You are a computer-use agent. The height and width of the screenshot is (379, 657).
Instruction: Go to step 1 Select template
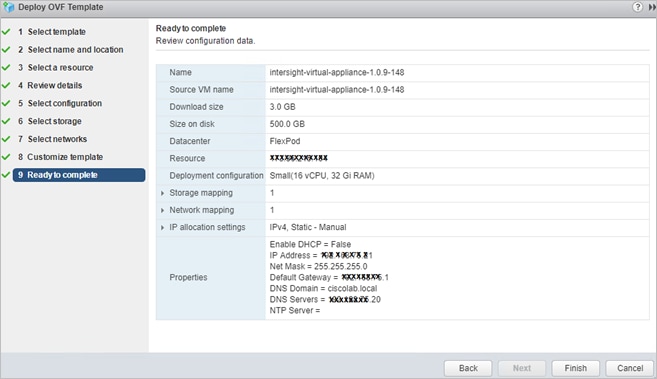pyautogui.click(x=52, y=32)
